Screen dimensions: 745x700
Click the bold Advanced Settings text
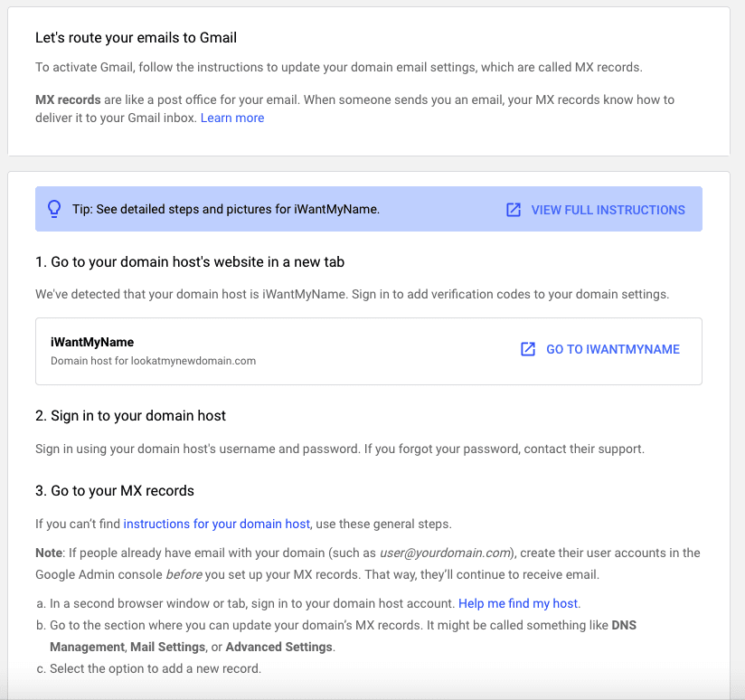pos(278,647)
